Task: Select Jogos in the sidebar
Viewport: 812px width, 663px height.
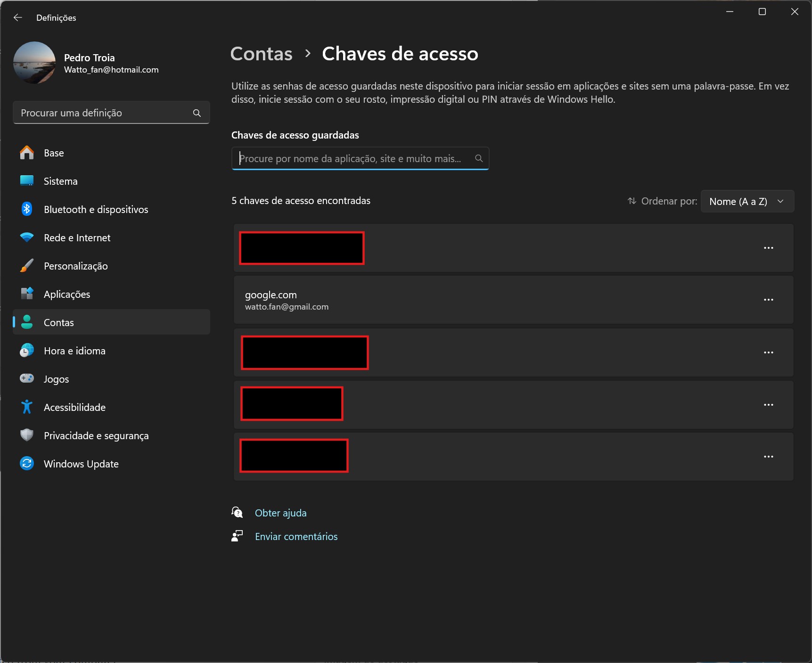Action: click(x=56, y=379)
